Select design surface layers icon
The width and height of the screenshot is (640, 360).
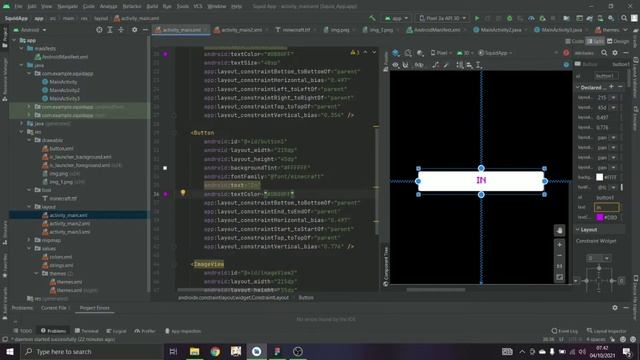tap(396, 53)
